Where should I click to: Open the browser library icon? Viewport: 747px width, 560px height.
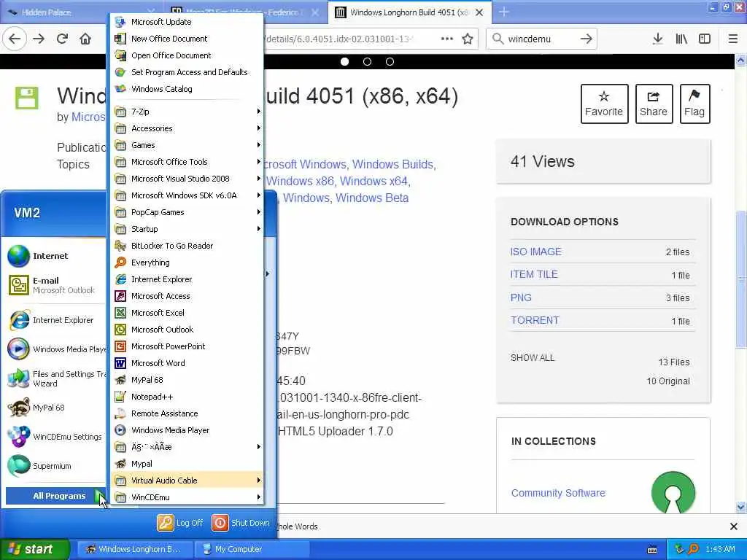click(681, 39)
